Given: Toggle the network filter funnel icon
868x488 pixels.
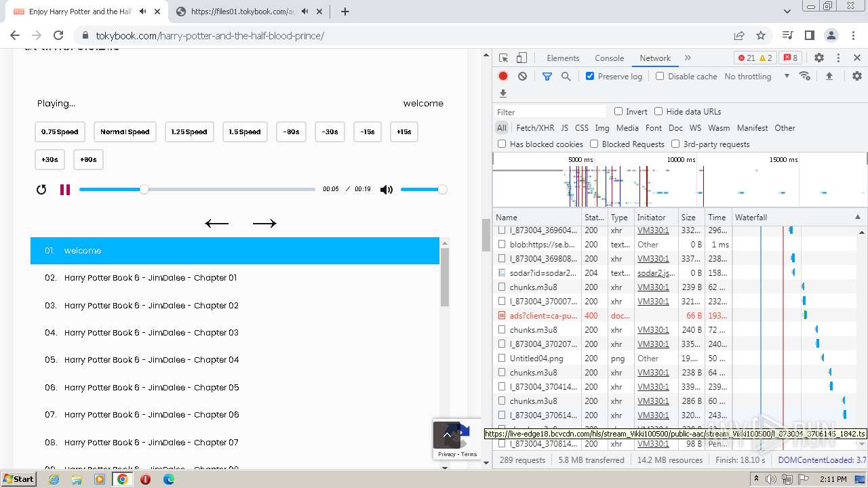Looking at the screenshot, I should click(x=547, y=77).
